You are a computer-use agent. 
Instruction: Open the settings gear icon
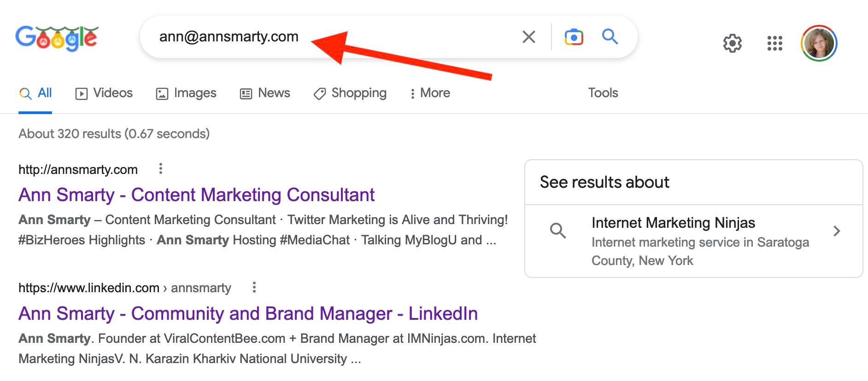pos(732,44)
